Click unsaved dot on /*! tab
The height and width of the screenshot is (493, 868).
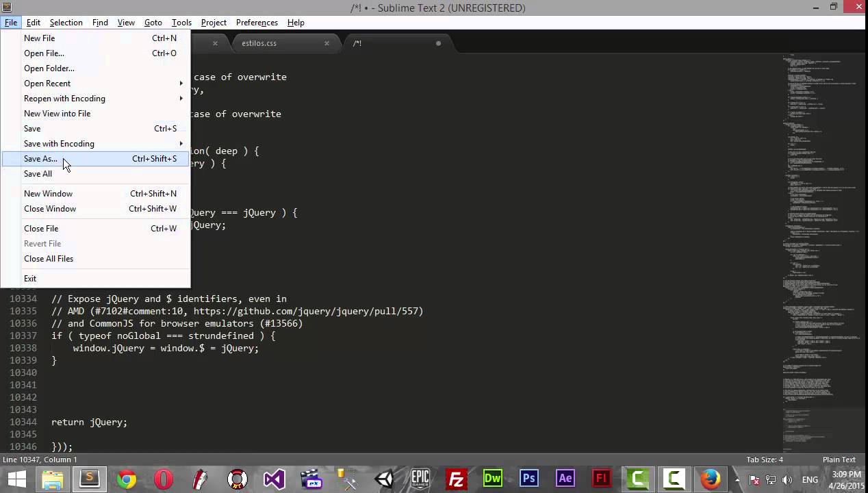point(438,43)
